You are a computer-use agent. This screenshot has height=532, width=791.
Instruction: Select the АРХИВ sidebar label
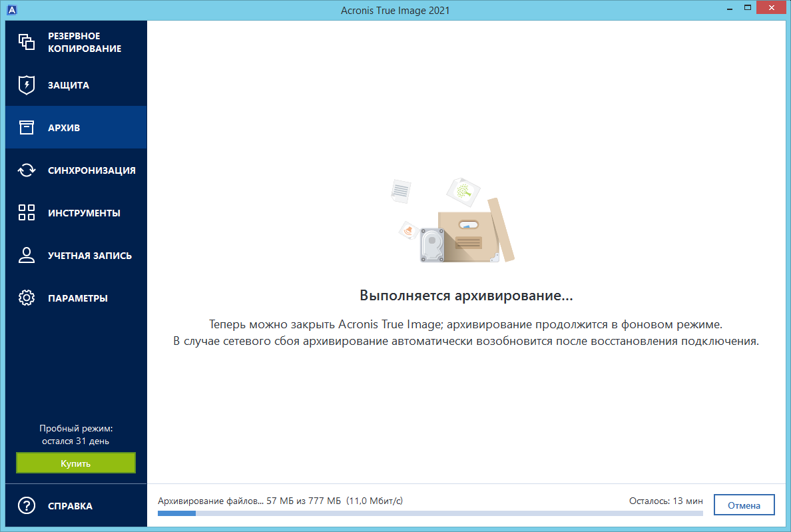pos(63,128)
